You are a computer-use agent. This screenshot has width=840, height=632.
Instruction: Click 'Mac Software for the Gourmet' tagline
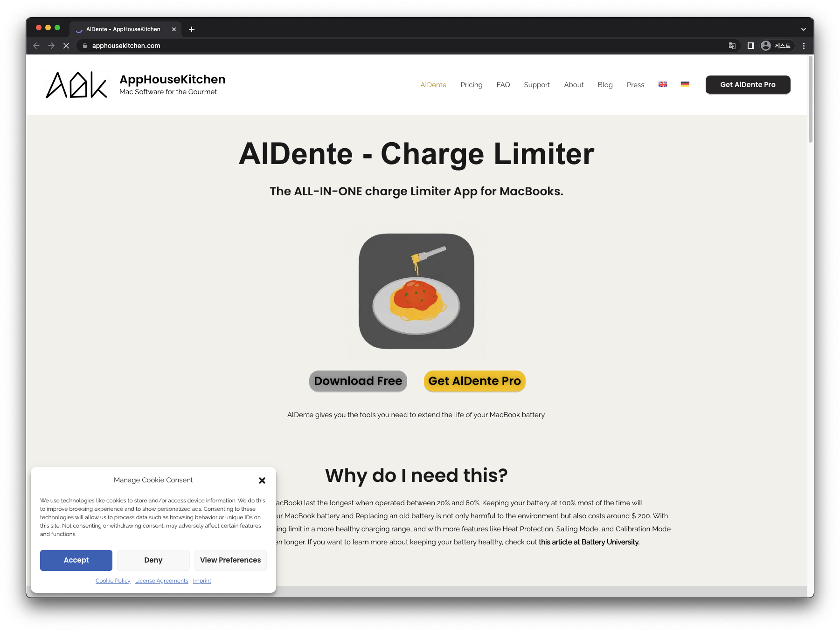click(x=168, y=92)
